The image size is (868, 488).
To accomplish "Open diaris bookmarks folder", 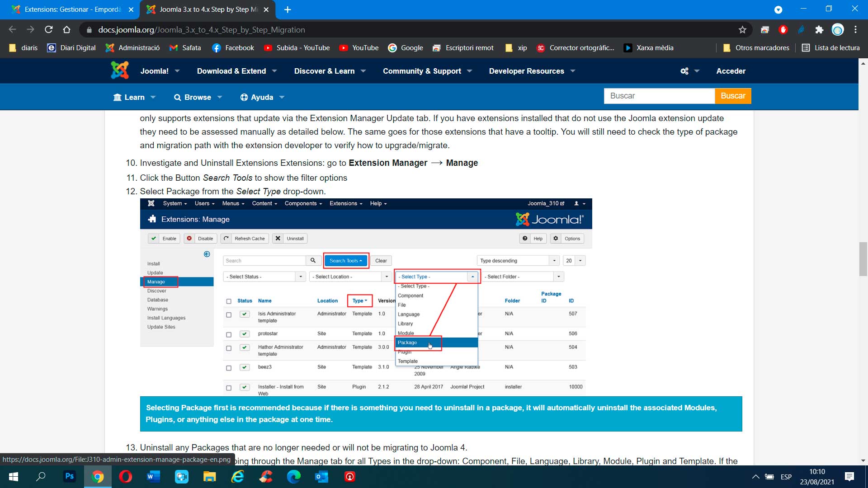I will pyautogui.click(x=23, y=48).
